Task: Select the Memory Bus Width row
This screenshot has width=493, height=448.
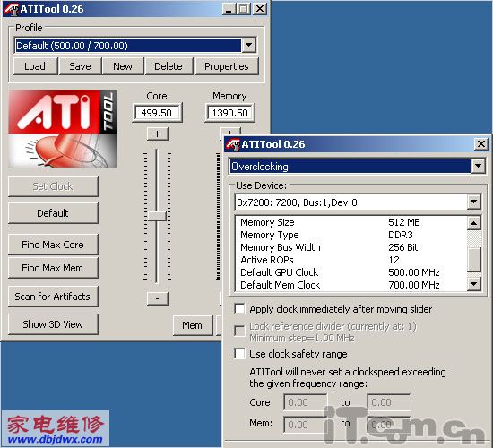Action: [351, 247]
